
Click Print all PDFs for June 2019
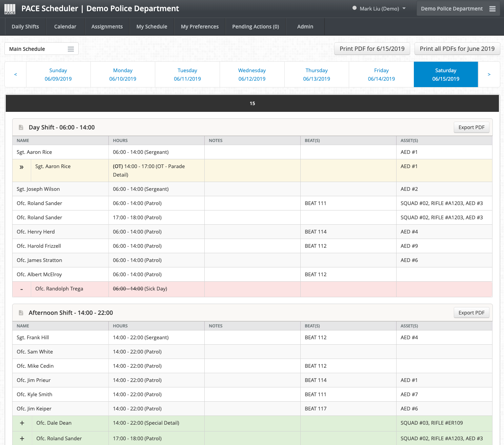(457, 49)
